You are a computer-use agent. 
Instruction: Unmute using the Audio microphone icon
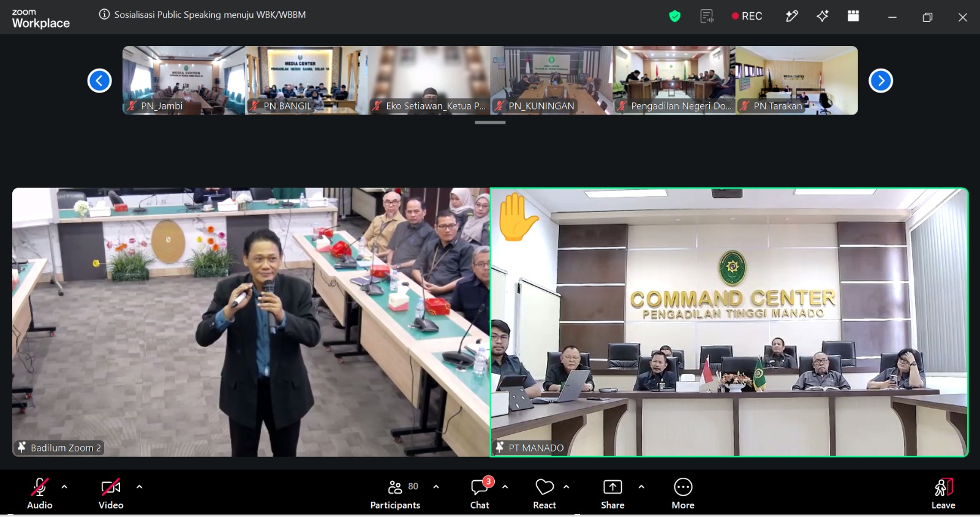pos(40,488)
